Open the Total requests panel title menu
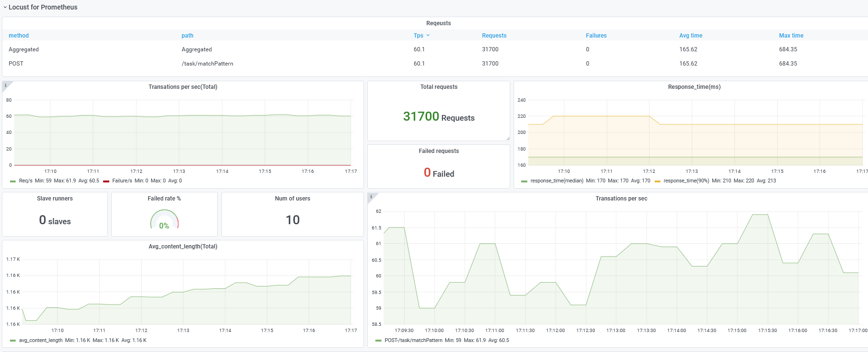Image resolution: width=868 pixels, height=352 pixels. point(439,87)
